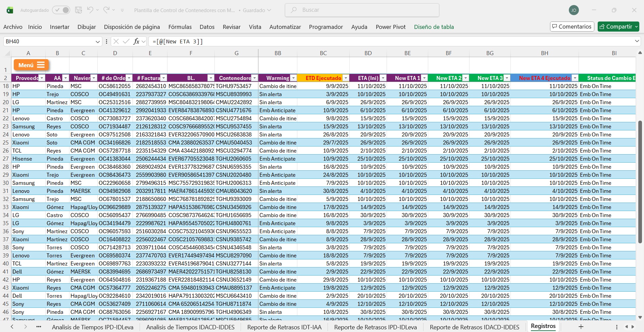The height and width of the screenshot is (332, 644).
Task: Open the Disposición de página tab
Action: click(132, 27)
